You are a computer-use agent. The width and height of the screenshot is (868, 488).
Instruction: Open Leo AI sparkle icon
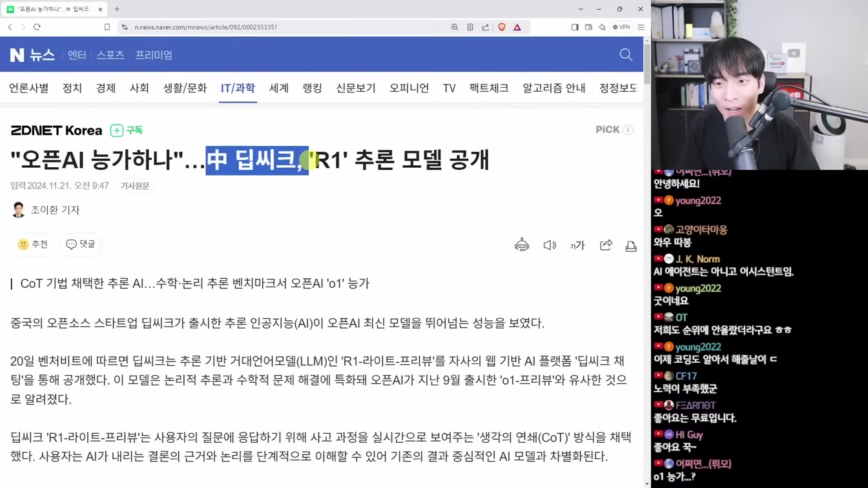(602, 27)
